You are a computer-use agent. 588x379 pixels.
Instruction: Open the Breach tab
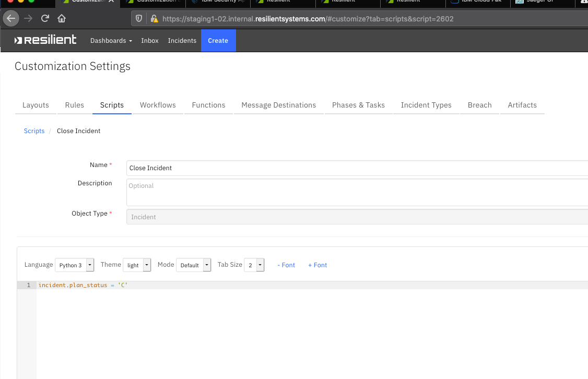pos(479,105)
